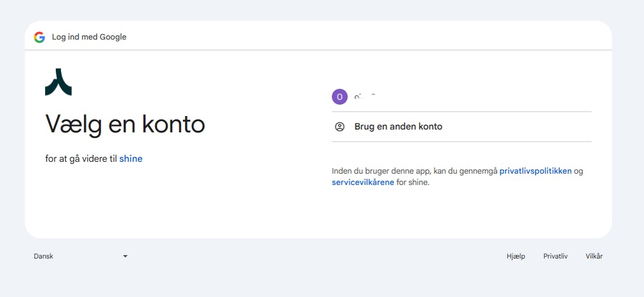Open the Vilkår footer link

tap(594, 256)
